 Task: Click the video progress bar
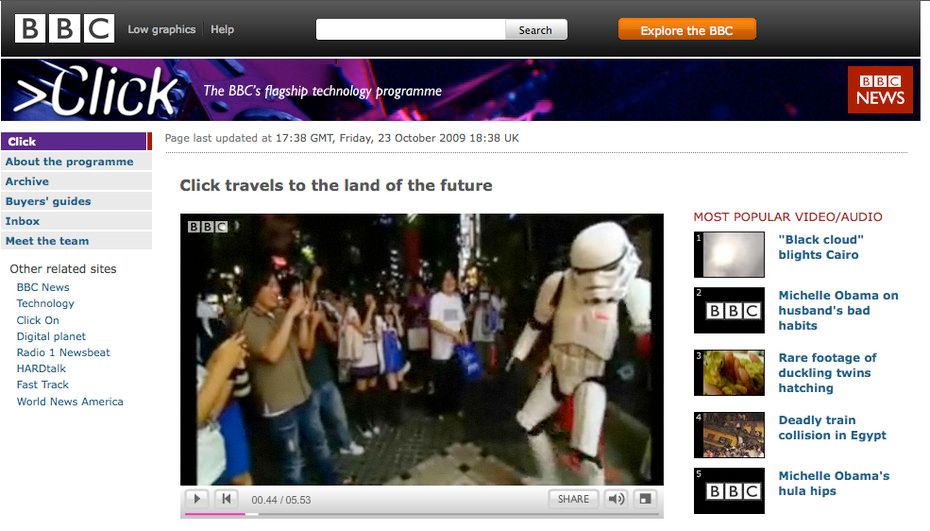[x=421, y=514]
